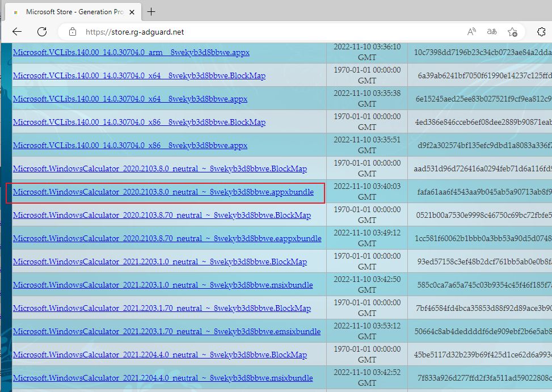The height and width of the screenshot is (392, 552).
Task: Click the translate page icon
Action: (492, 32)
